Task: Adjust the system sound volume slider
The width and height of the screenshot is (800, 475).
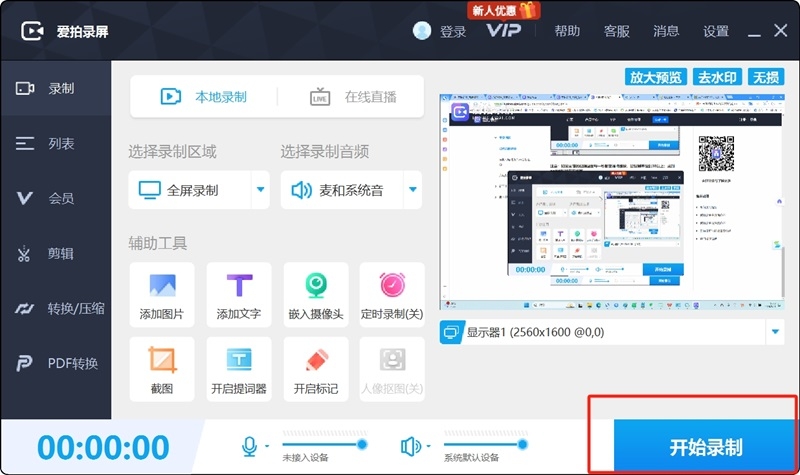Action: (485, 444)
